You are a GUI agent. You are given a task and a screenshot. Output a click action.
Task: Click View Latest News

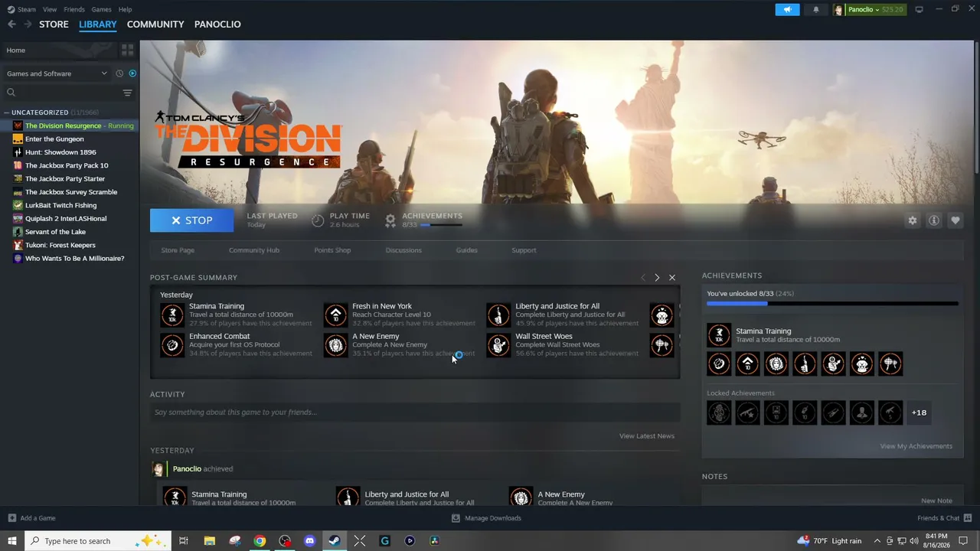[x=647, y=436]
